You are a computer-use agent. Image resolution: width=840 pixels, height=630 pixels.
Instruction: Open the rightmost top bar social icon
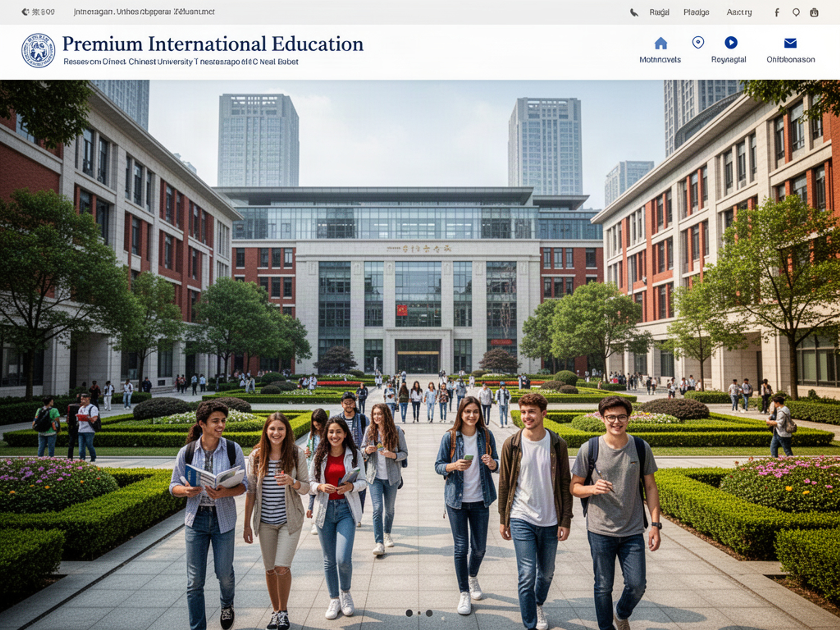coord(814,13)
